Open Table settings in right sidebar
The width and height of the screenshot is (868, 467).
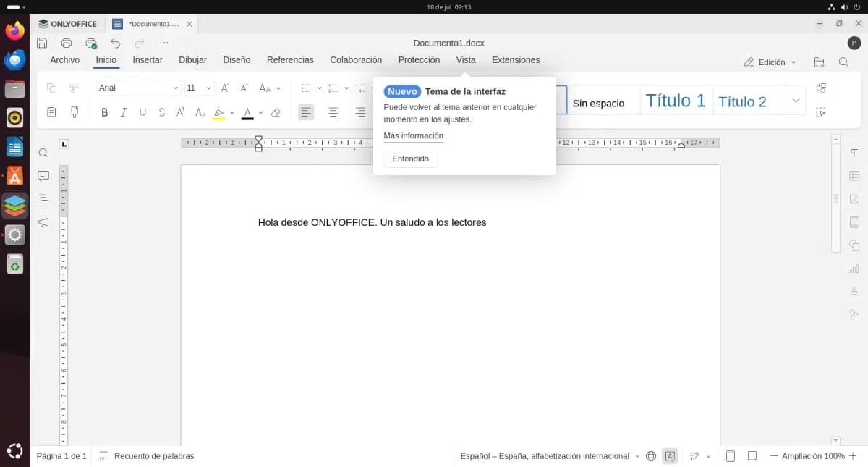point(854,176)
